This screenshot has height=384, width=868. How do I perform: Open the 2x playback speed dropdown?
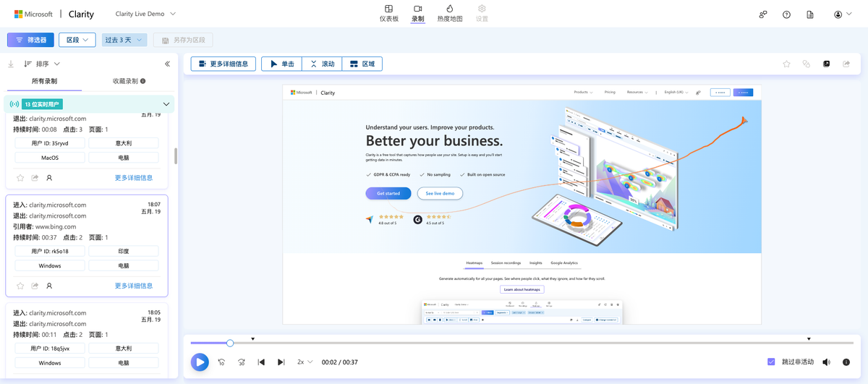coord(305,362)
